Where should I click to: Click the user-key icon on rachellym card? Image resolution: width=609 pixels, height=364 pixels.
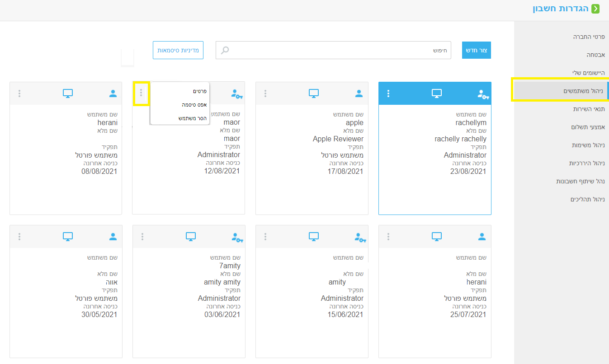point(483,93)
